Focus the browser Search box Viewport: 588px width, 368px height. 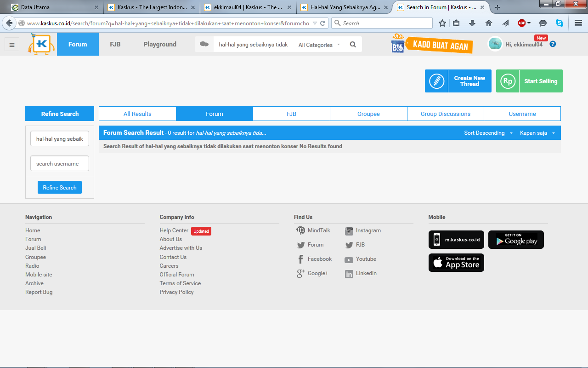(382, 23)
